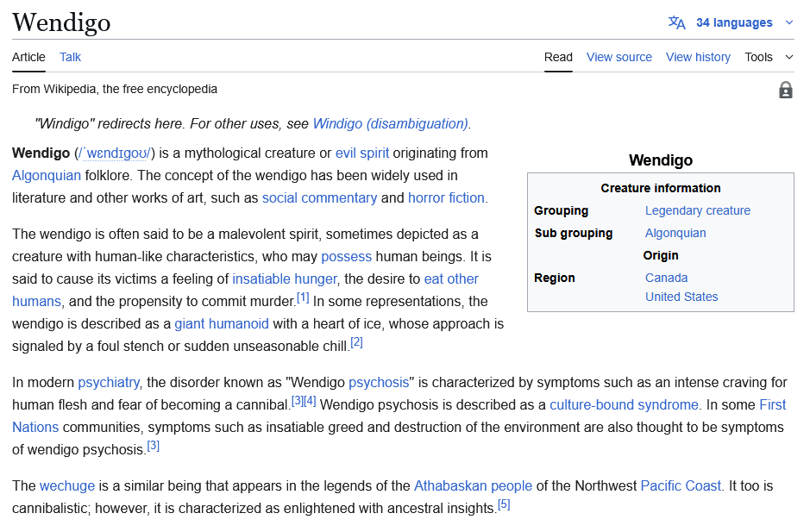Visit the Athabaskan people link
810x532 pixels.
474,486
